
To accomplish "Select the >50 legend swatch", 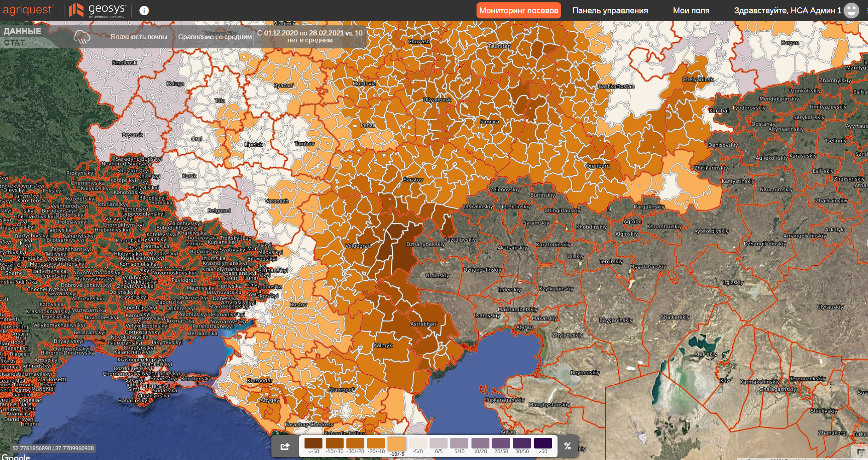I will [543, 443].
